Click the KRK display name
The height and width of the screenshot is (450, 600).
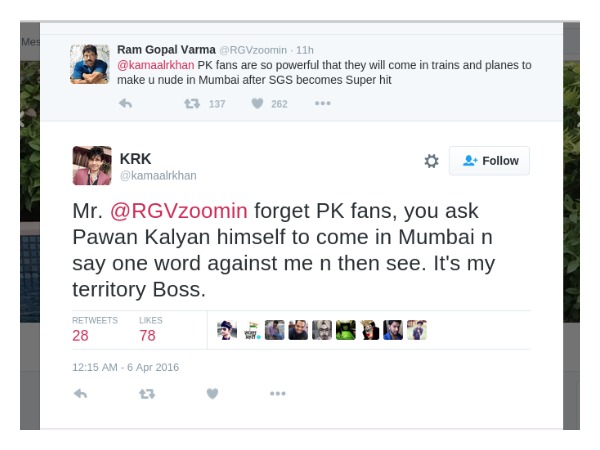pyautogui.click(x=136, y=158)
